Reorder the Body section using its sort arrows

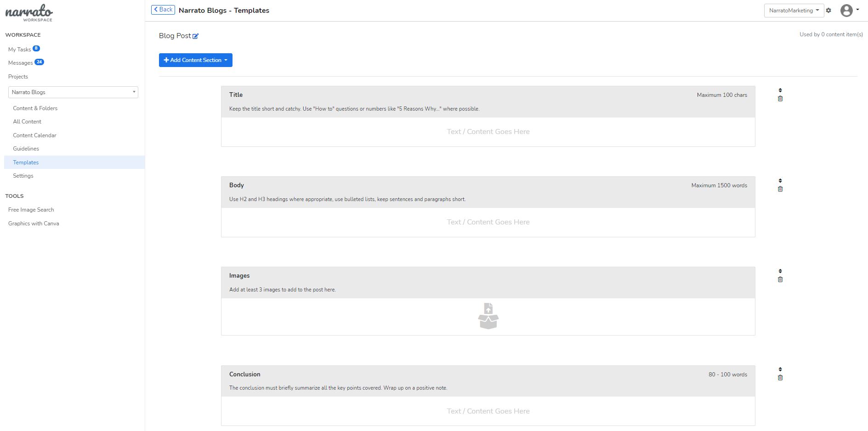click(x=780, y=180)
